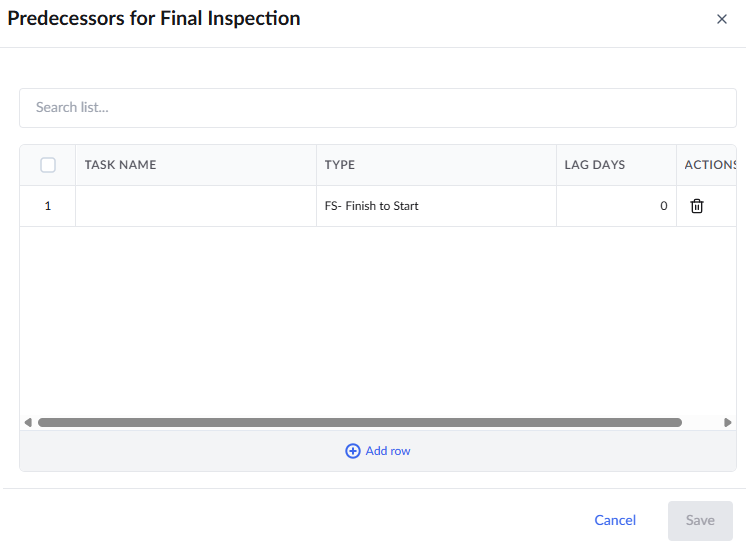
Task: Click the Cancel link
Action: coord(615,520)
